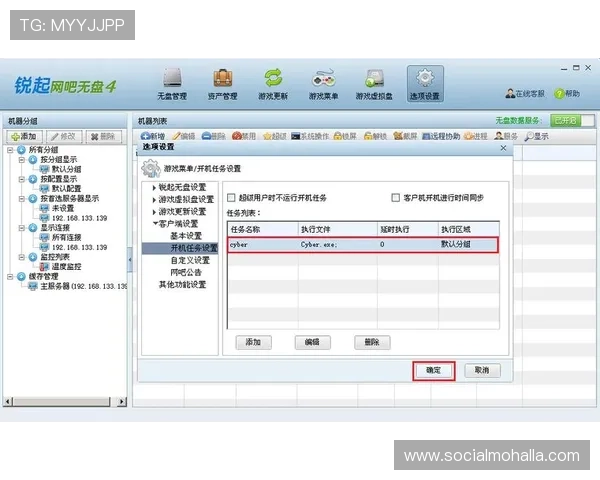The width and height of the screenshot is (600, 480).
Task: Toggle the 无盘数据服务 已开启 switch
Action: coord(572,121)
